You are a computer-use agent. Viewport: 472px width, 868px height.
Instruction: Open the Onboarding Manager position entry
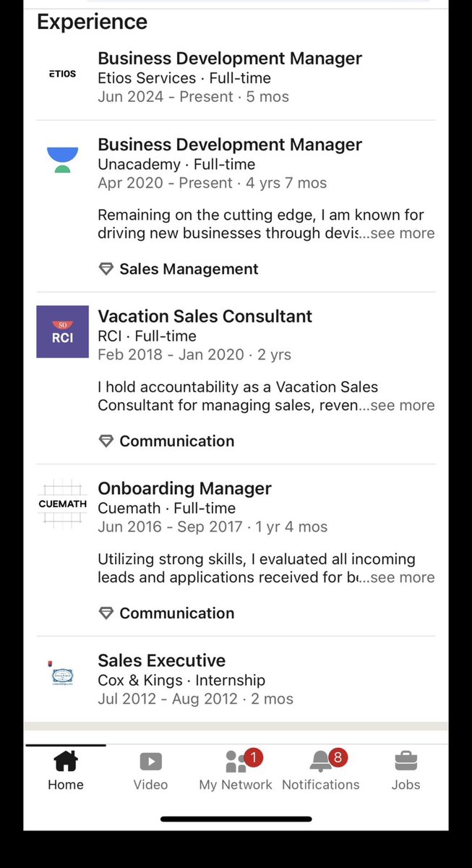185,488
